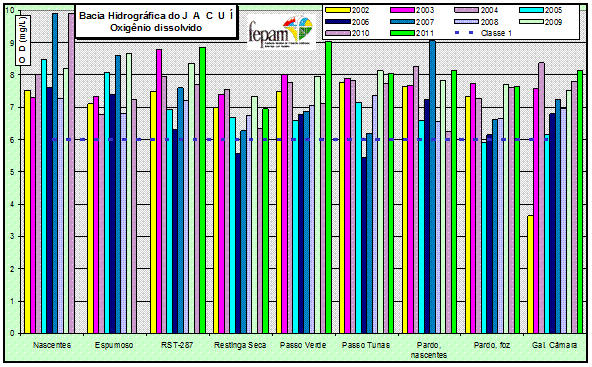Click the '0' y-axis tick value
592x367 pixels.
(x=12, y=333)
